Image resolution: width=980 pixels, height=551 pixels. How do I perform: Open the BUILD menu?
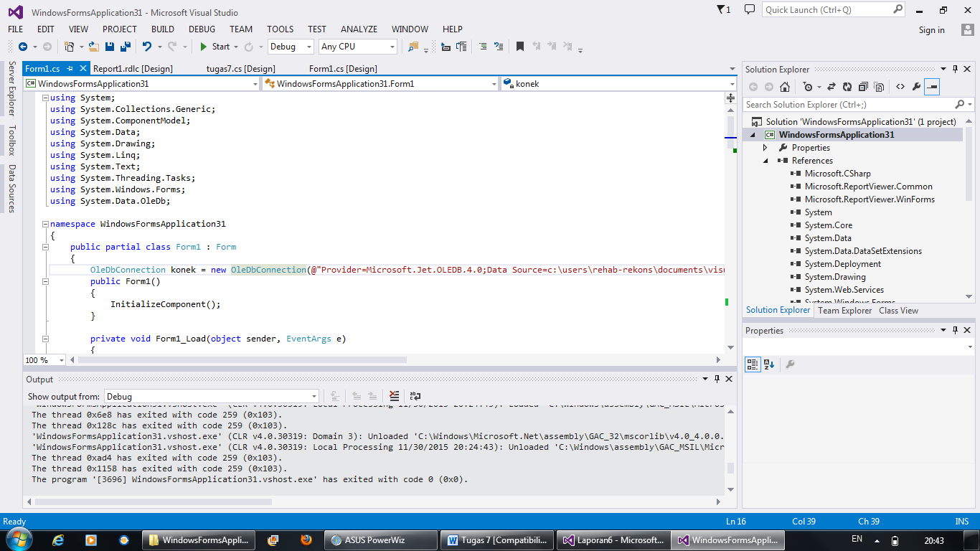163,29
